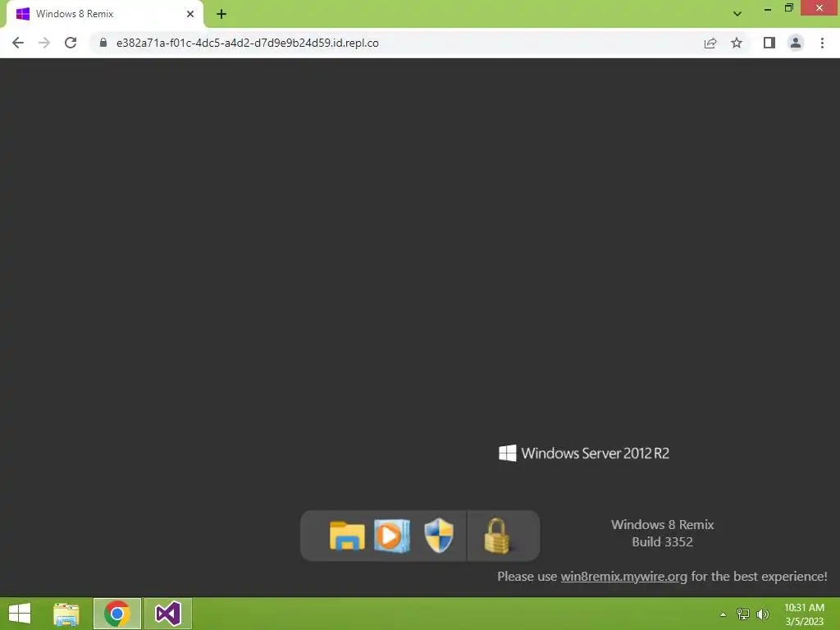Image resolution: width=840 pixels, height=630 pixels.
Task: Bookmark this tab with the star
Action: 737,43
